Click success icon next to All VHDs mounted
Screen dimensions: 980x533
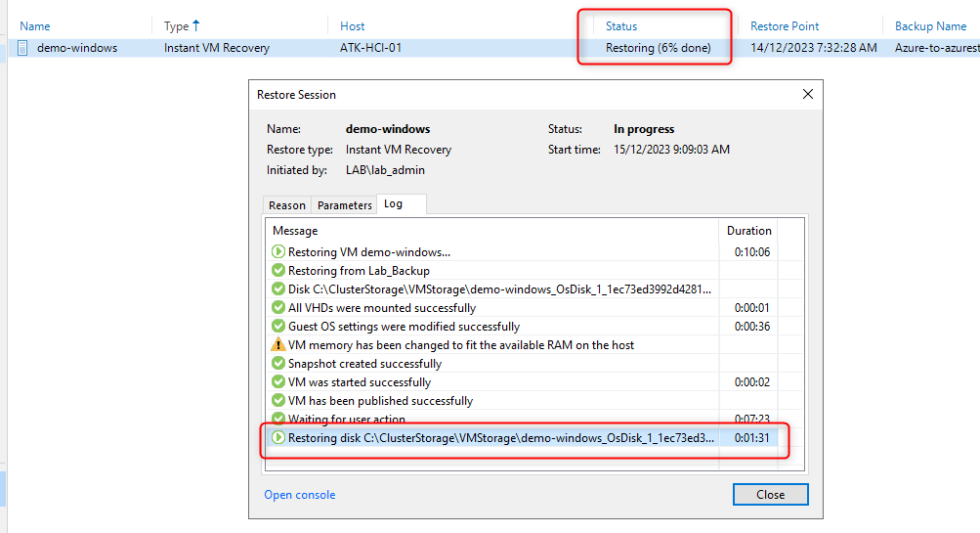(x=278, y=308)
